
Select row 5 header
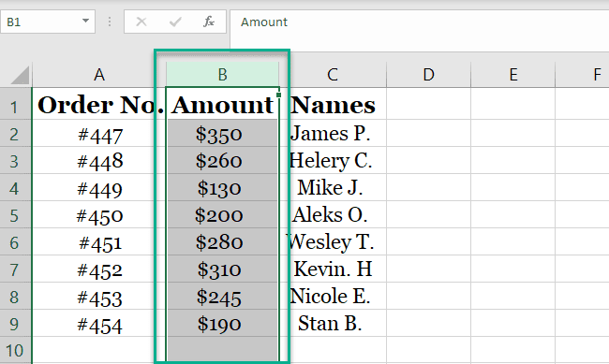pyautogui.click(x=15, y=214)
